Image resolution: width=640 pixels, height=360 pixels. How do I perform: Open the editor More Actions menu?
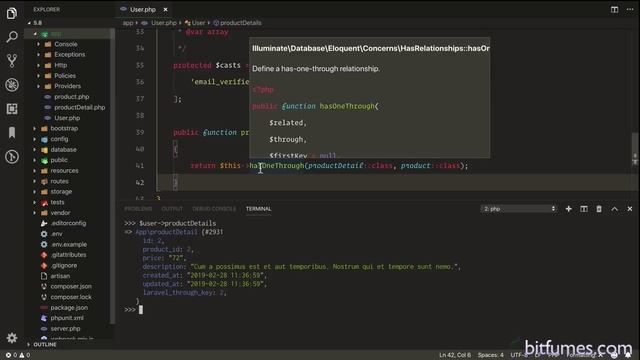click(630, 9)
